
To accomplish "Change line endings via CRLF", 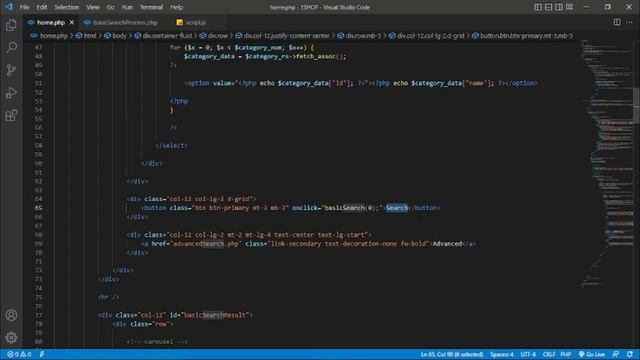I will tap(549, 354).
